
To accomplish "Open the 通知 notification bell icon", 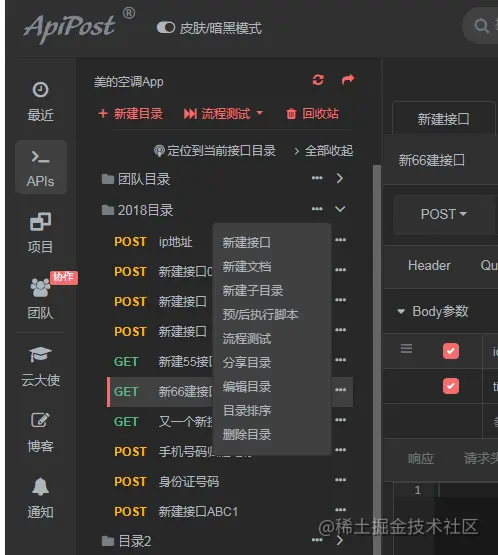I will click(40, 486).
